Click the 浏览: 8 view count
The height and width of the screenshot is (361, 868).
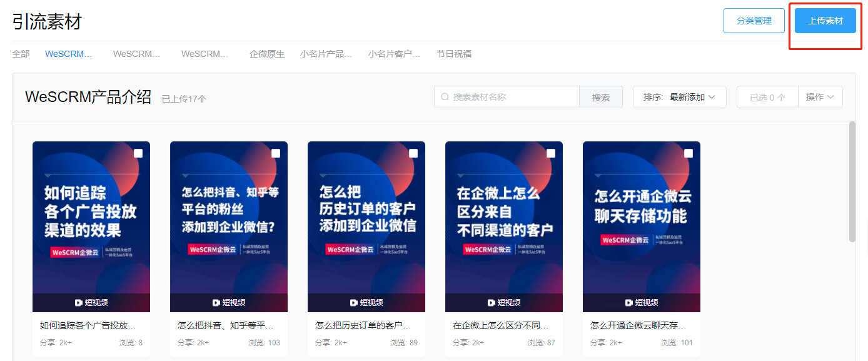131,343
